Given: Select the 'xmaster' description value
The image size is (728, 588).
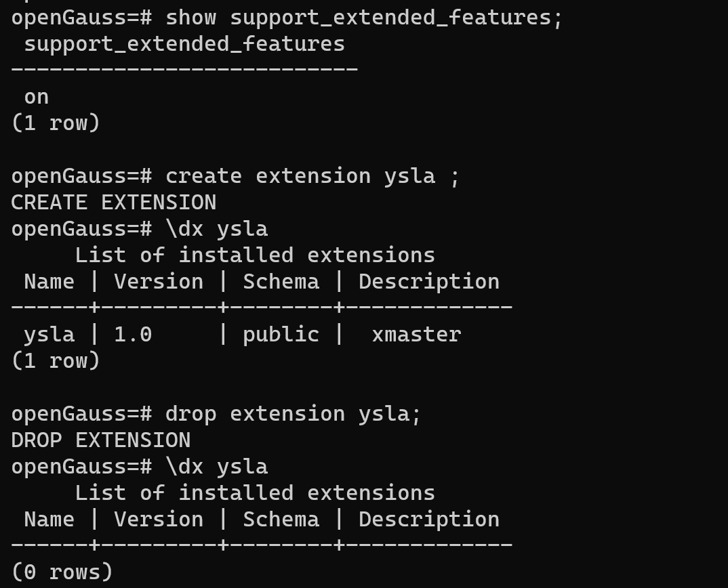Looking at the screenshot, I should [416, 335].
